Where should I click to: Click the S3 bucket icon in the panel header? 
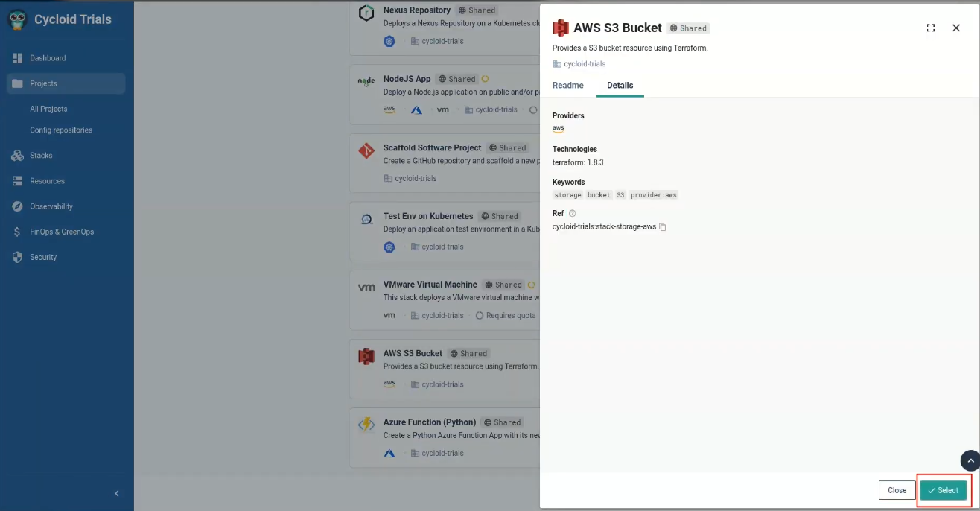[560, 28]
